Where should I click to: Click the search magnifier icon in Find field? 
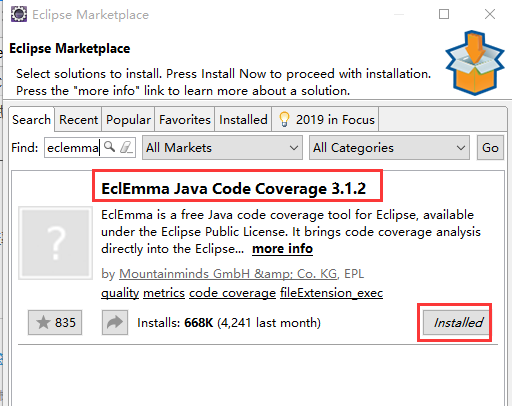[110, 147]
